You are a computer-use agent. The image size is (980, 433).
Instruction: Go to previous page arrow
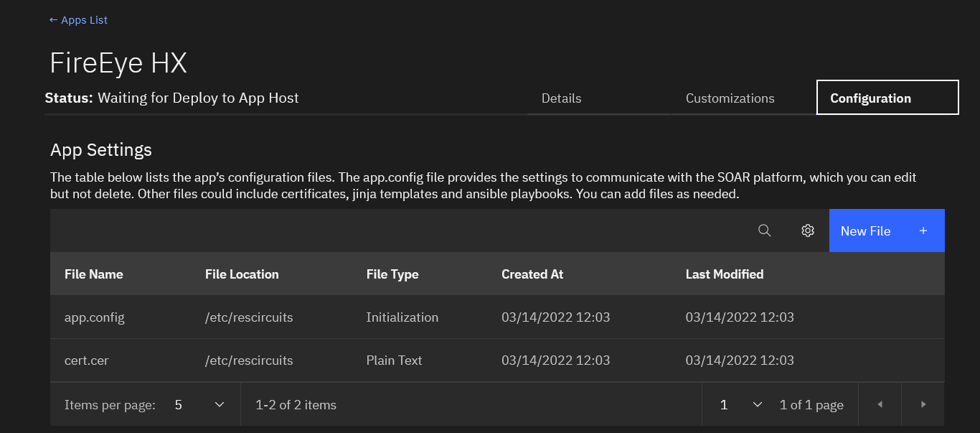coord(880,405)
